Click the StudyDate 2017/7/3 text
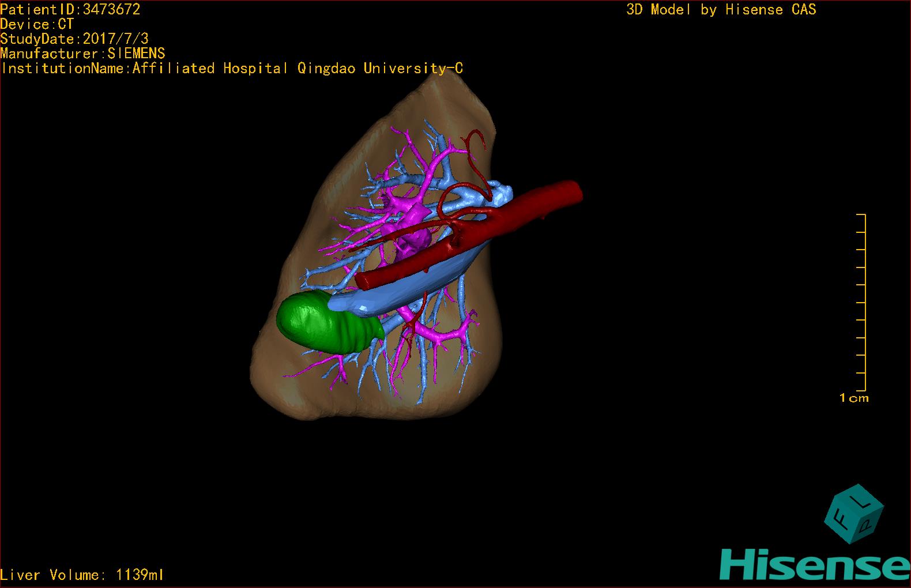Image resolution: width=911 pixels, height=588 pixels. pyautogui.click(x=74, y=39)
